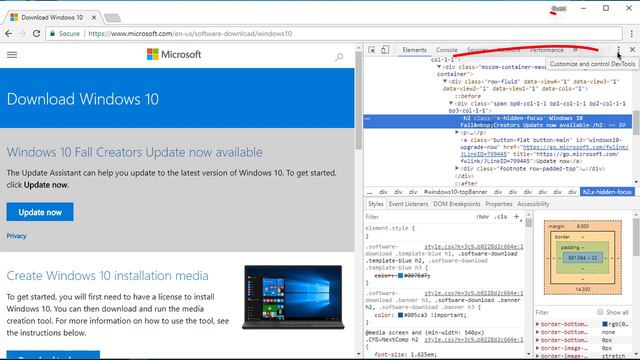Click the Secure padlock indicator
The width and height of the screenshot is (640, 360).
tap(64, 34)
